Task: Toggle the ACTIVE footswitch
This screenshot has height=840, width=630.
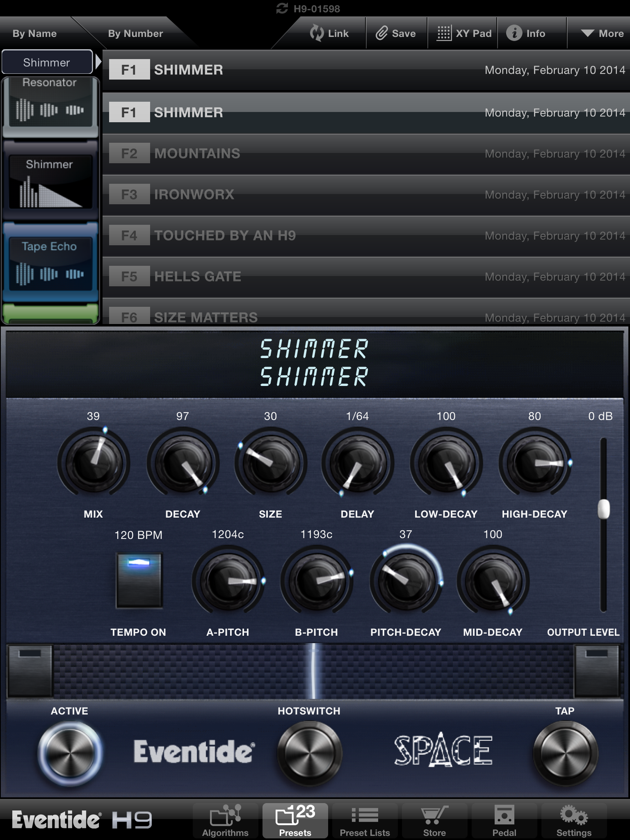Action: tap(70, 753)
